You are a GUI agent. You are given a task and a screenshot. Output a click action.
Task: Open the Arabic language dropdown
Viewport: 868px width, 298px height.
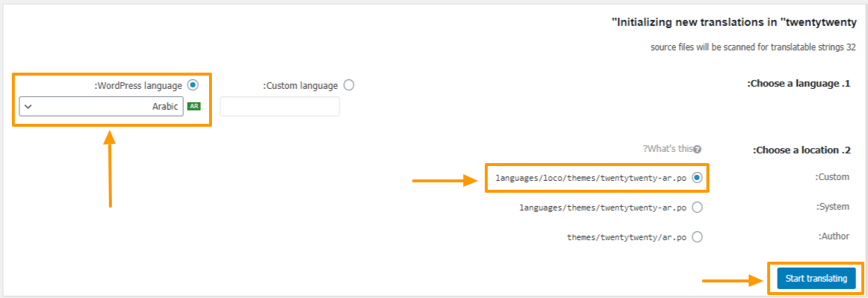[x=102, y=106]
